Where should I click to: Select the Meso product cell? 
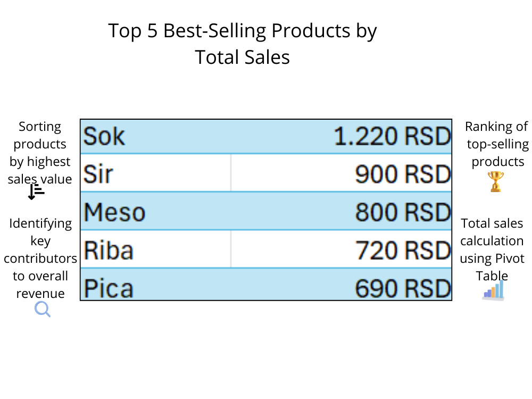tap(156, 211)
